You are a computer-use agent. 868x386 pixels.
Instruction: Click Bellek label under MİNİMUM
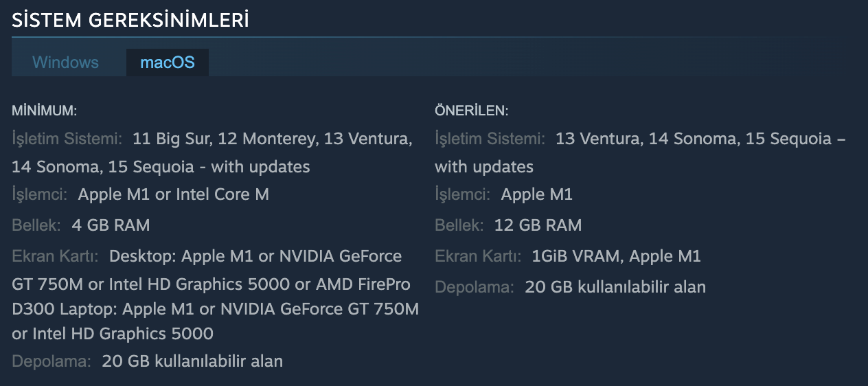point(36,225)
